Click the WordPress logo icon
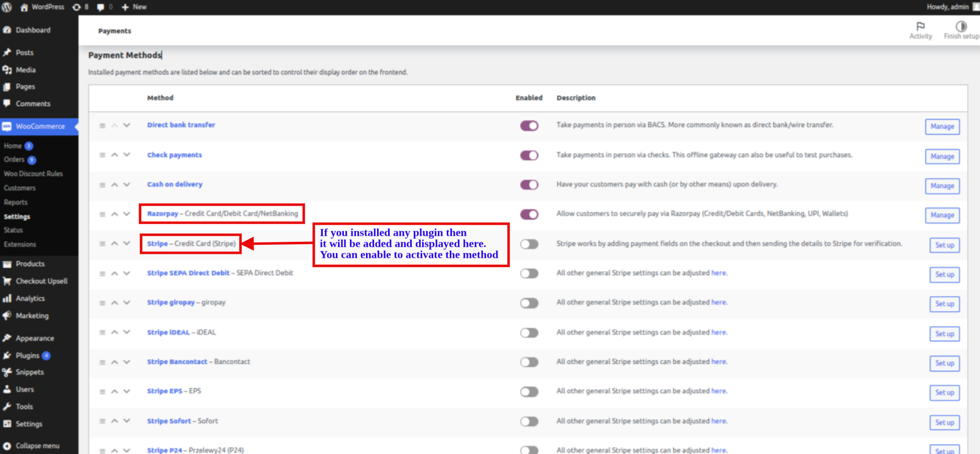The width and height of the screenshot is (980, 454). point(7,7)
